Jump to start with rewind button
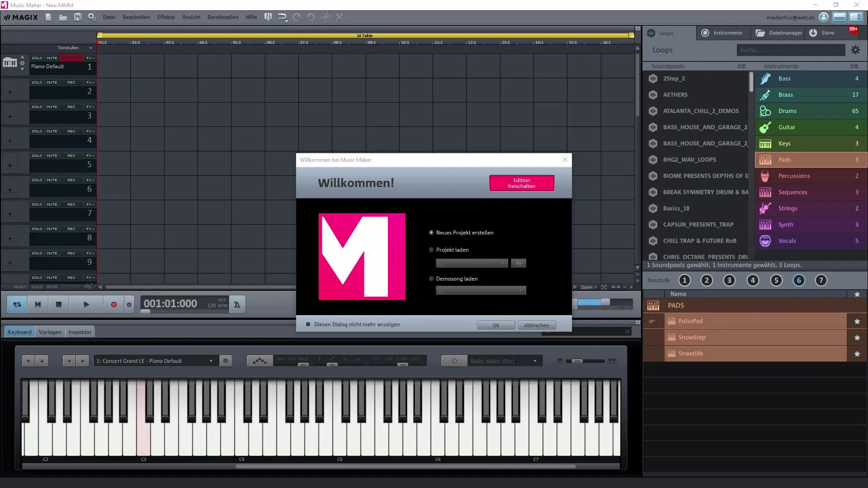The width and height of the screenshot is (868, 488). coord(38,305)
